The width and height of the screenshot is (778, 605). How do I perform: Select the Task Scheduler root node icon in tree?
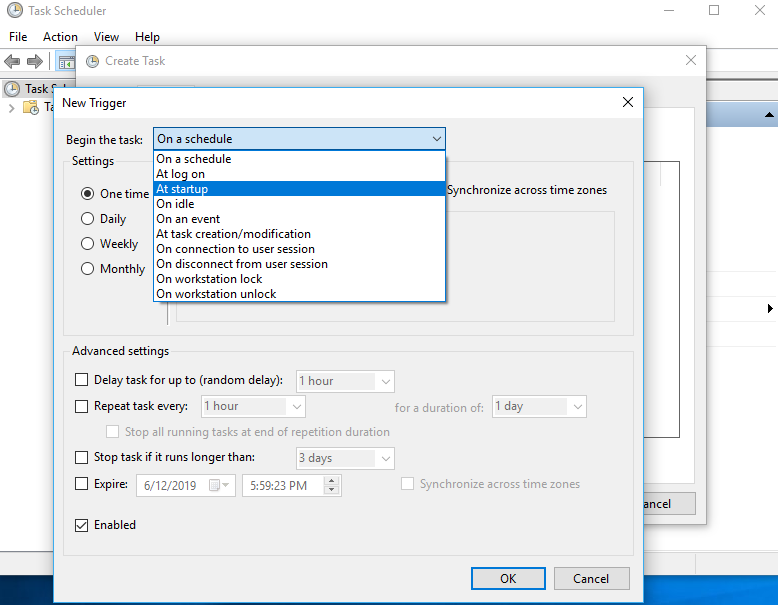[12, 89]
